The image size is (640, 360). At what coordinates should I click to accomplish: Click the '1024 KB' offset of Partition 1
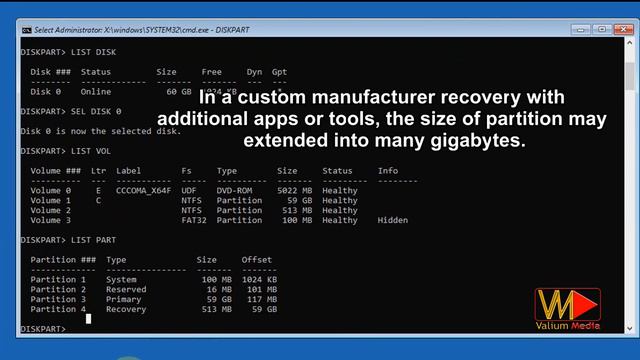click(x=260, y=280)
